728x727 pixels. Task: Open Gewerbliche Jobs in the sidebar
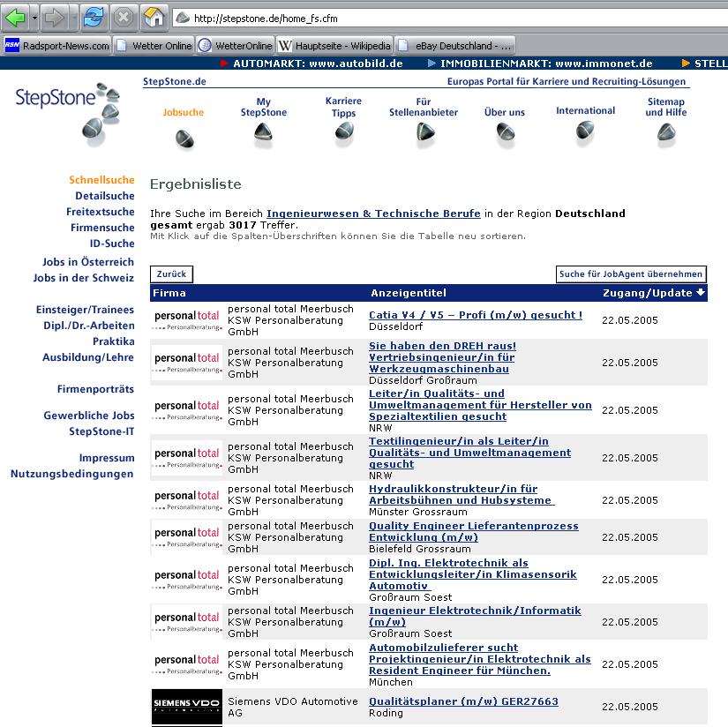pos(89,416)
